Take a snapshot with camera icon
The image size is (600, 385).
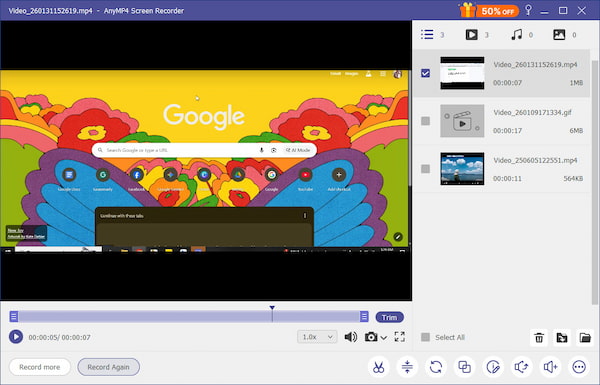(371, 337)
